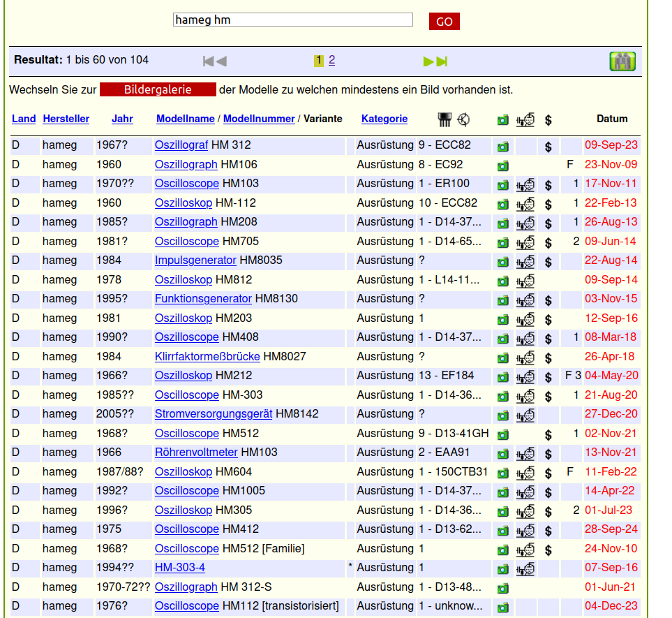Open schematic icon for HM812 row
The height and width of the screenshot is (618, 672).
point(525,281)
